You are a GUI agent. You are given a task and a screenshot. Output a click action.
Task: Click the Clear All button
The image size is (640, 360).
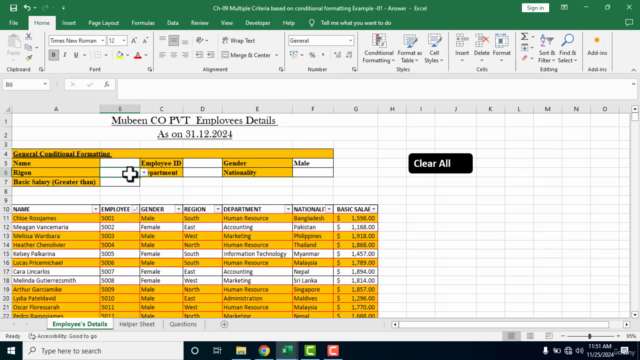(x=440, y=163)
